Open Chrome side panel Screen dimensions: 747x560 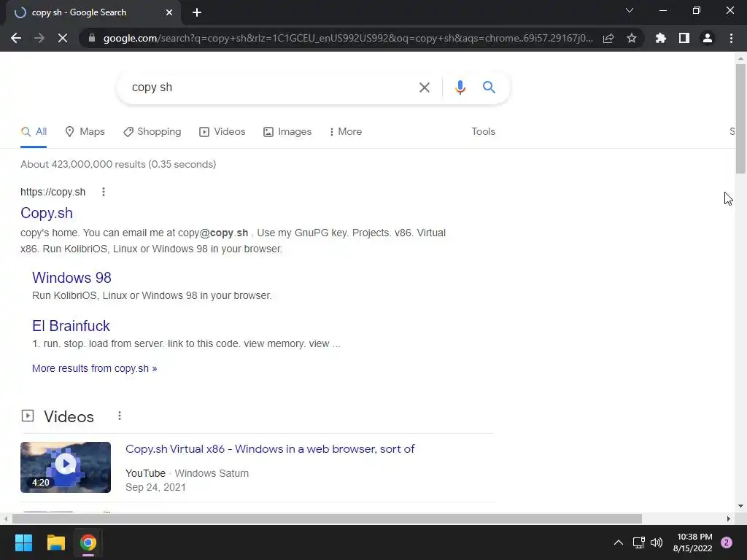click(x=684, y=38)
